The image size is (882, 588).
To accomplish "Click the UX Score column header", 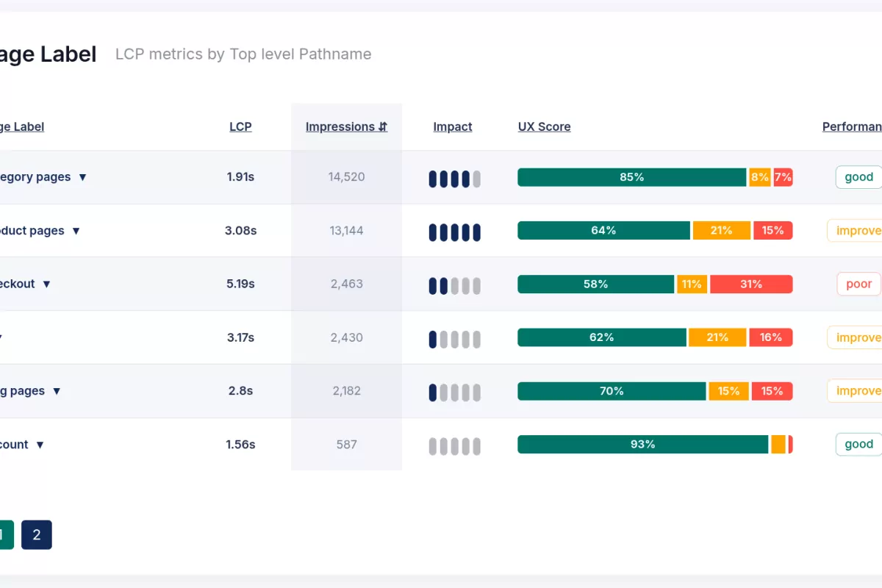I will click(544, 126).
